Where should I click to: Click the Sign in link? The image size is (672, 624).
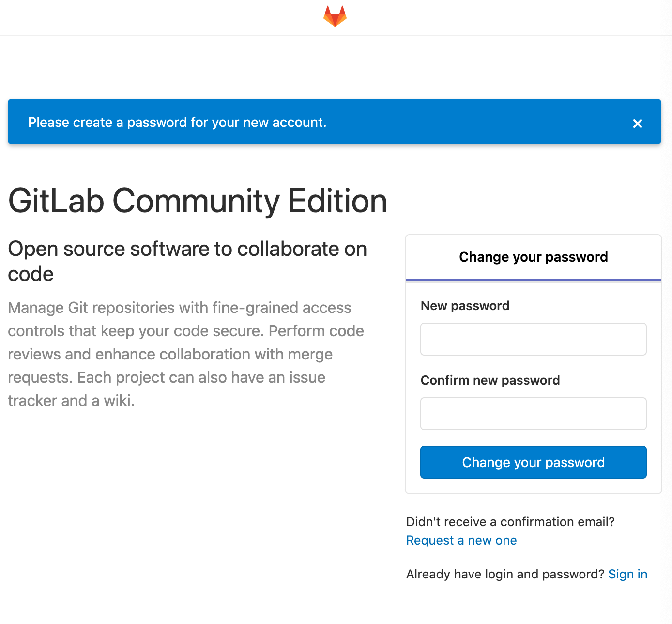coord(627,574)
